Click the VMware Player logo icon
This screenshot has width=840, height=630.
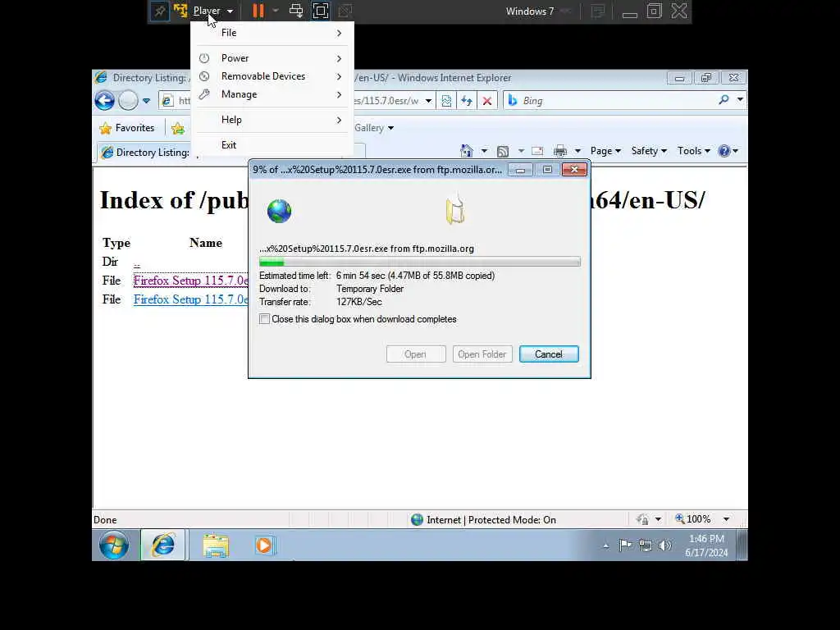(x=180, y=11)
